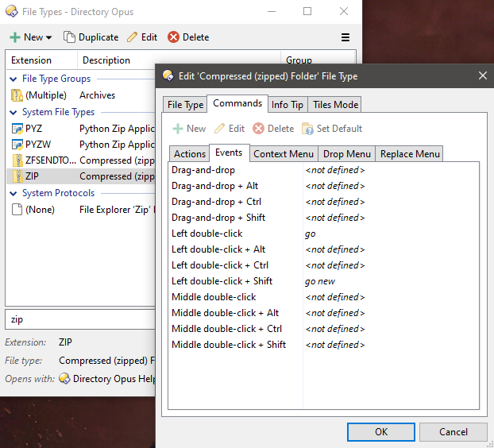Click the Directory Opus icon in File Types title bar

tap(12, 11)
